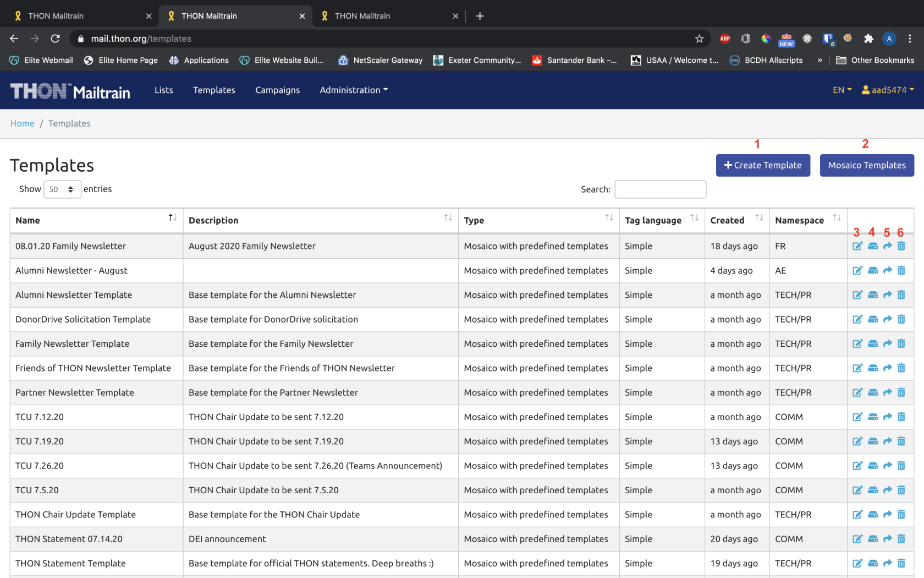This screenshot has height=578, width=924.
Task: Delete the TCU 7.12.20 template
Action: [x=901, y=417]
